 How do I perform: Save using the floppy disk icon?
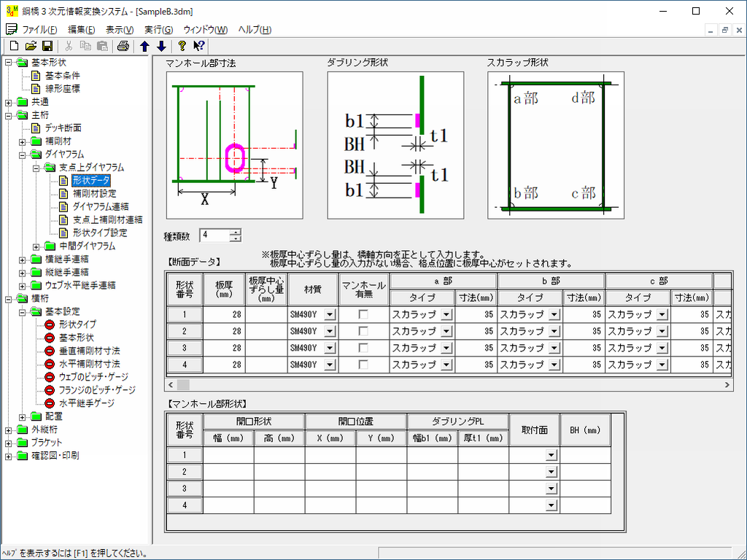[47, 46]
